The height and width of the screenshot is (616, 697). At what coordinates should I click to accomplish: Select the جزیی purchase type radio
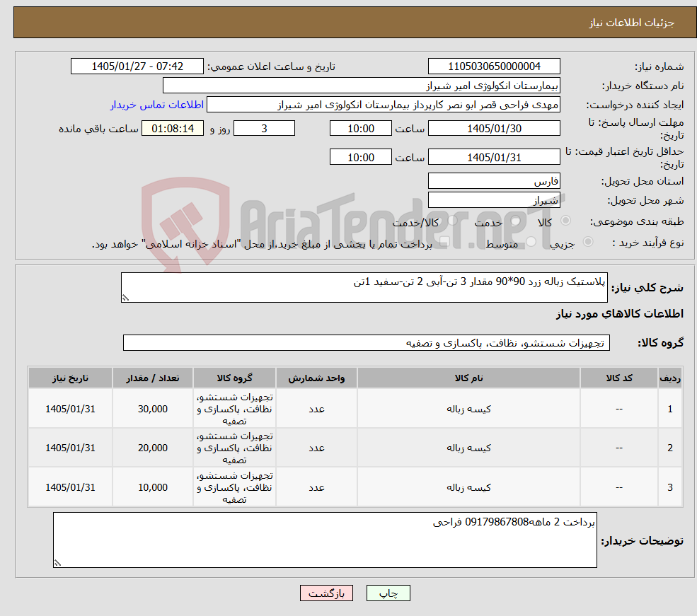(588, 242)
